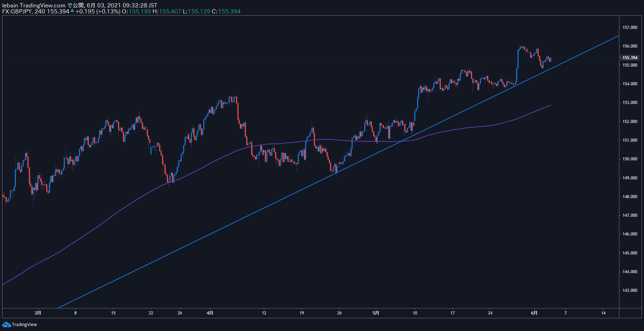Viewport: 644px width, 331px height.
Task: Click the 15 date label on time axis
Action: tap(113, 313)
